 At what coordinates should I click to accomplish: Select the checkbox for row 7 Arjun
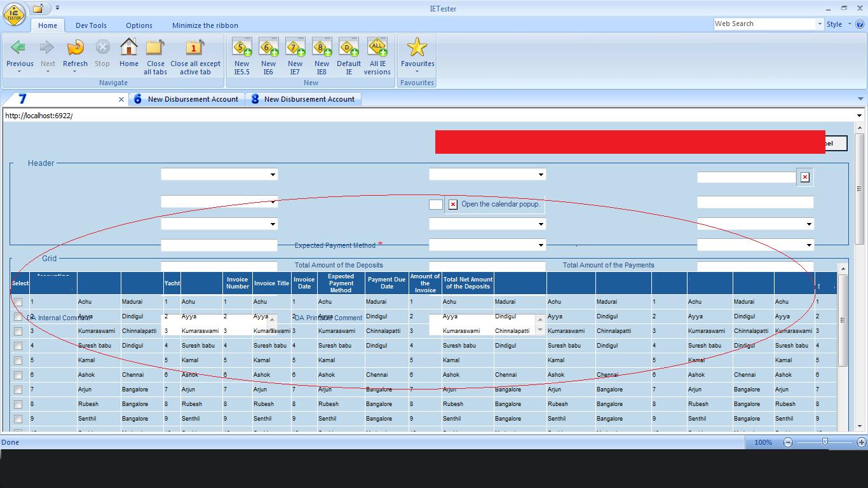(x=18, y=390)
